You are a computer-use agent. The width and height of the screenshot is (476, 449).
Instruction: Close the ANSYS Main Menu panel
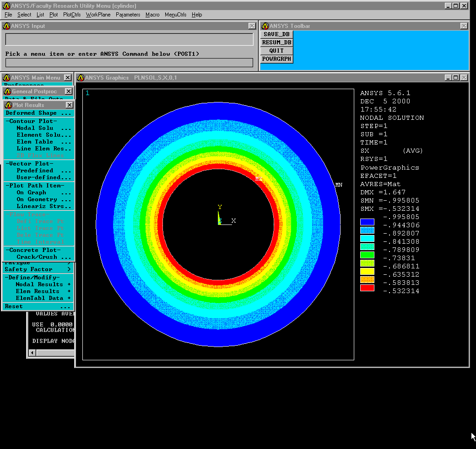(68, 78)
